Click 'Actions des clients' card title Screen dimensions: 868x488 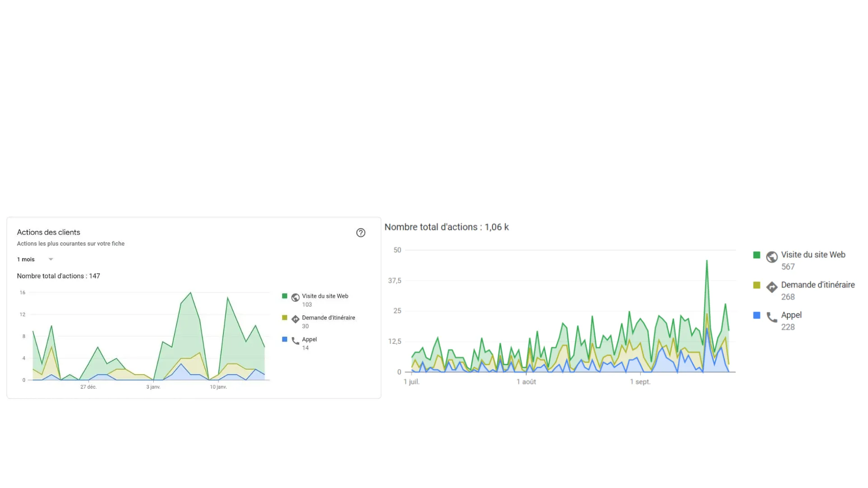pyautogui.click(x=48, y=232)
